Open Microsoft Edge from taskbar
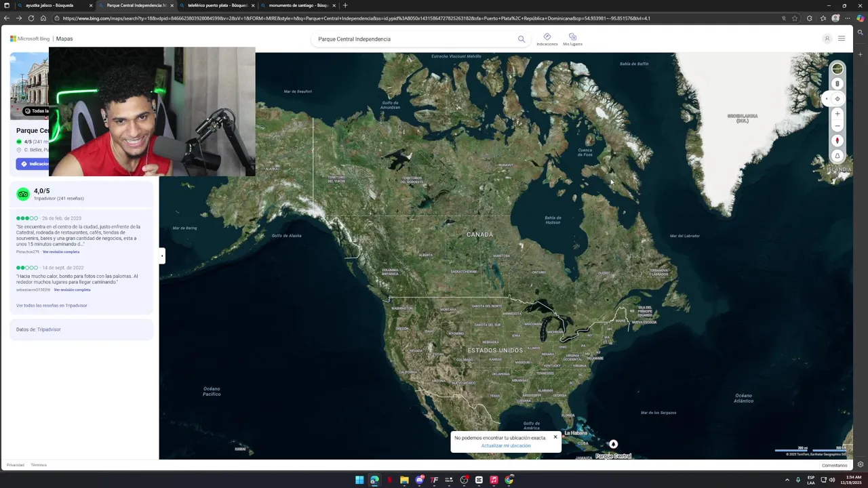The width and height of the screenshot is (868, 488). [x=374, y=480]
